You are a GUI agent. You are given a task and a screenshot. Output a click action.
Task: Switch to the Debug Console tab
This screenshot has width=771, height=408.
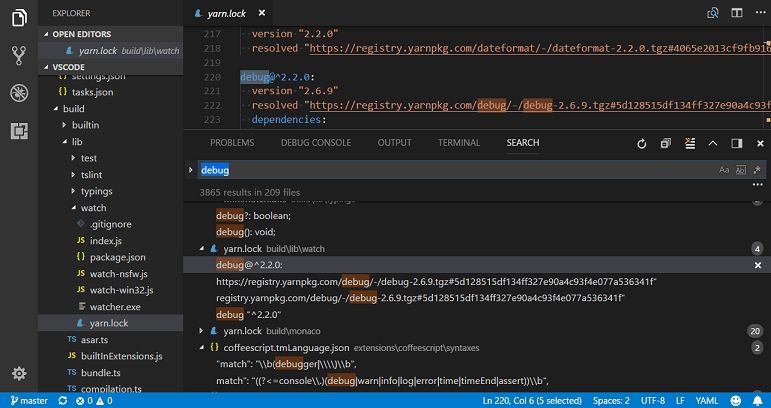[316, 143]
